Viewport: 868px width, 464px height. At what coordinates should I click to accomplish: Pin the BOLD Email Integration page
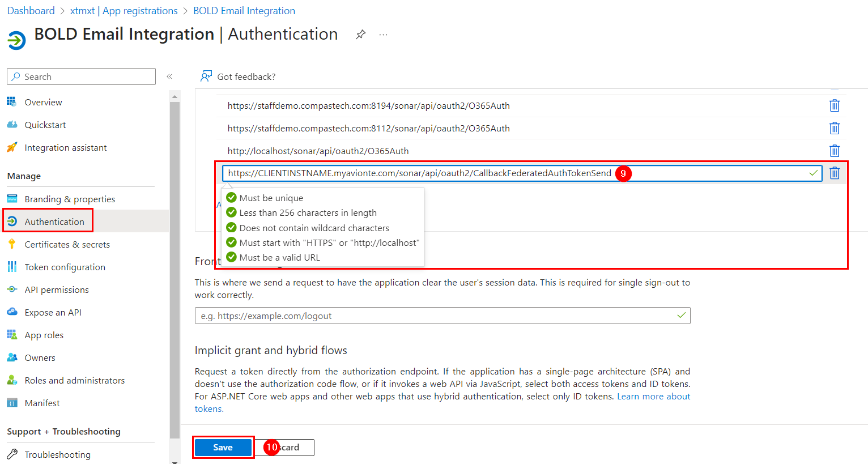pyautogui.click(x=360, y=35)
